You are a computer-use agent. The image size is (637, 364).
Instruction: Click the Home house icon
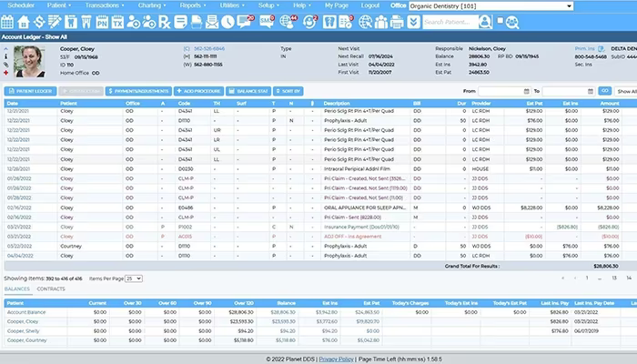tap(23, 22)
